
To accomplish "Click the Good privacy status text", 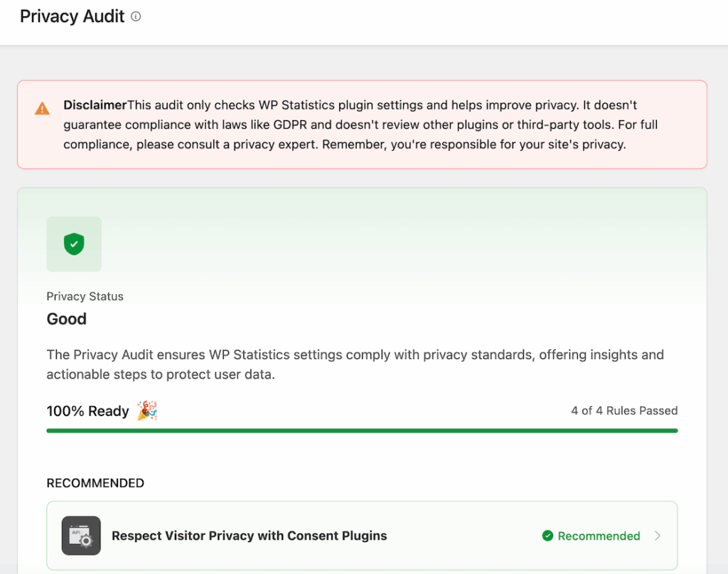I will (x=66, y=319).
